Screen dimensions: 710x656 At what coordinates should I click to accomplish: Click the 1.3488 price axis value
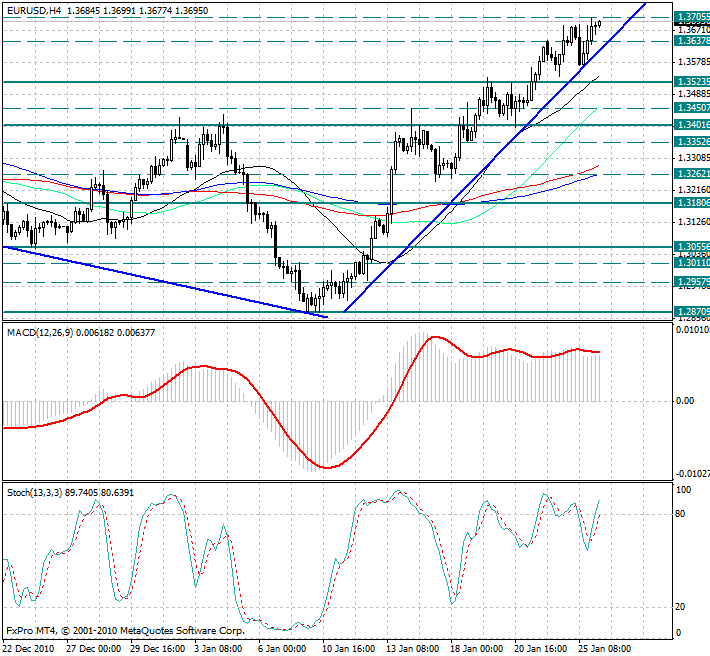click(694, 94)
